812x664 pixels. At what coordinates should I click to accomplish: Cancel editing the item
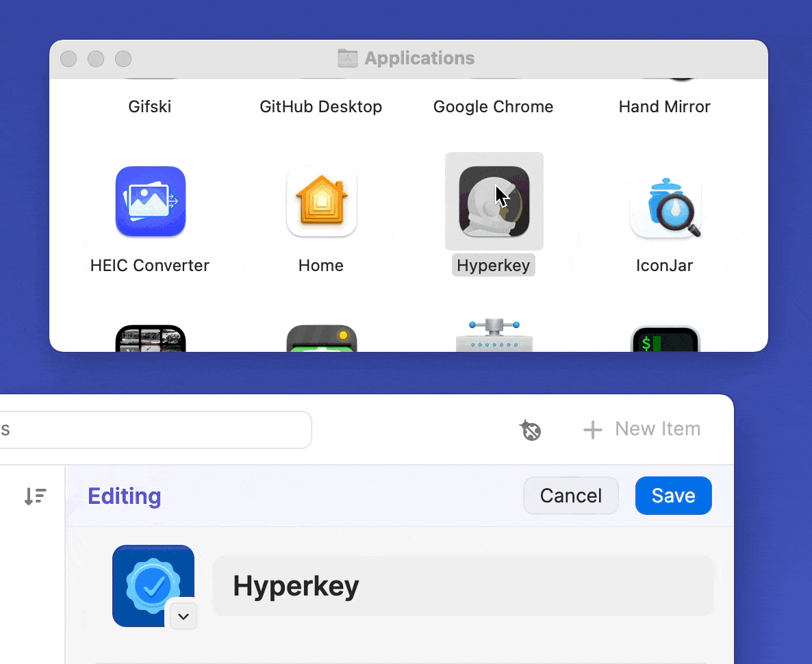click(571, 496)
